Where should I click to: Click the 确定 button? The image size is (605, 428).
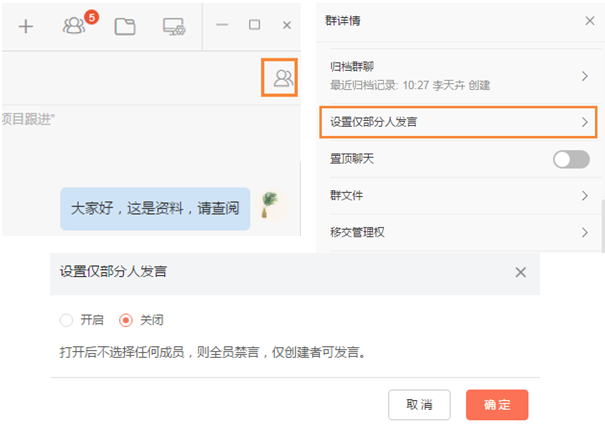tap(497, 404)
